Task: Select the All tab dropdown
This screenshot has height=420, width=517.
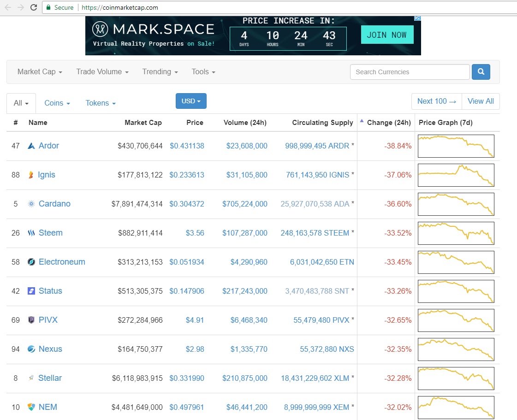Action: click(21, 103)
